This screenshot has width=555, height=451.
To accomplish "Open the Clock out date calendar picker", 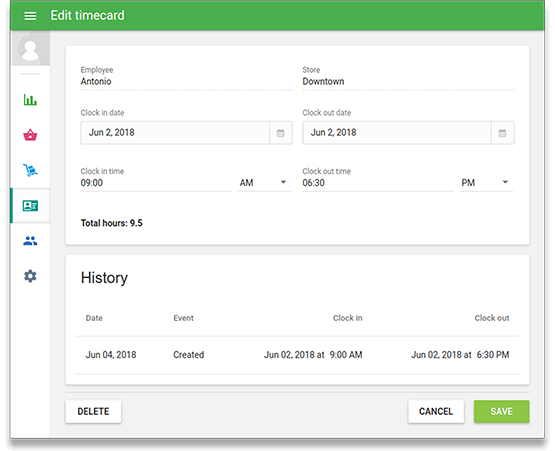I will pyautogui.click(x=502, y=133).
